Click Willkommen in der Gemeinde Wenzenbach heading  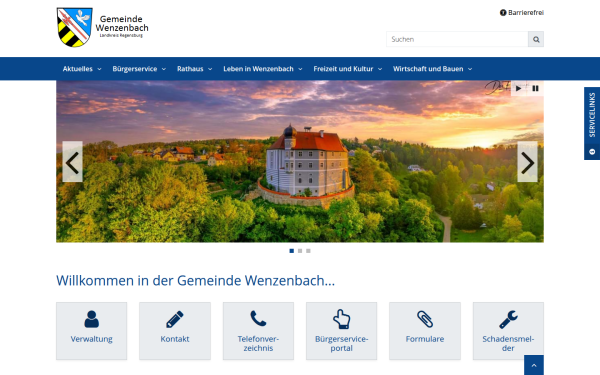[x=196, y=280]
